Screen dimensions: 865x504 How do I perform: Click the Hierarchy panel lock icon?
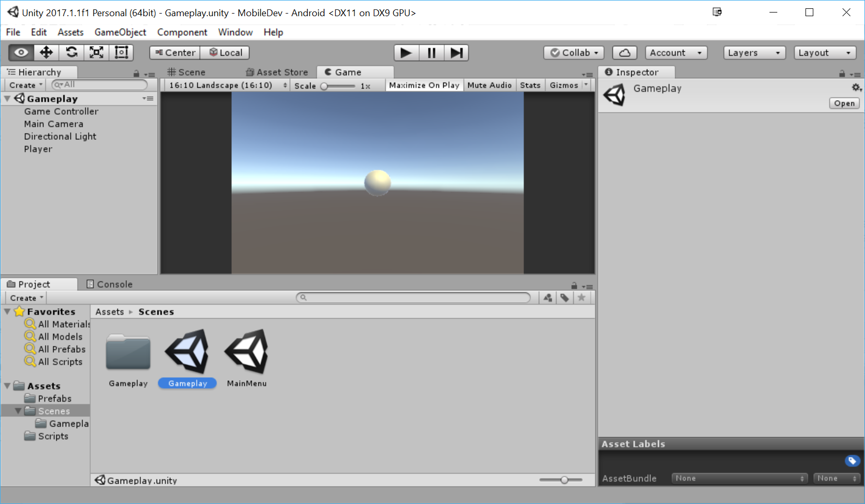(136, 74)
